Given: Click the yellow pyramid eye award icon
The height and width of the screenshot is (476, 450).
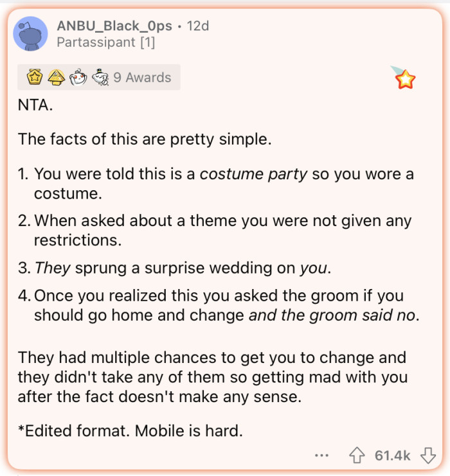Looking at the screenshot, I should pyautogui.click(x=56, y=78).
